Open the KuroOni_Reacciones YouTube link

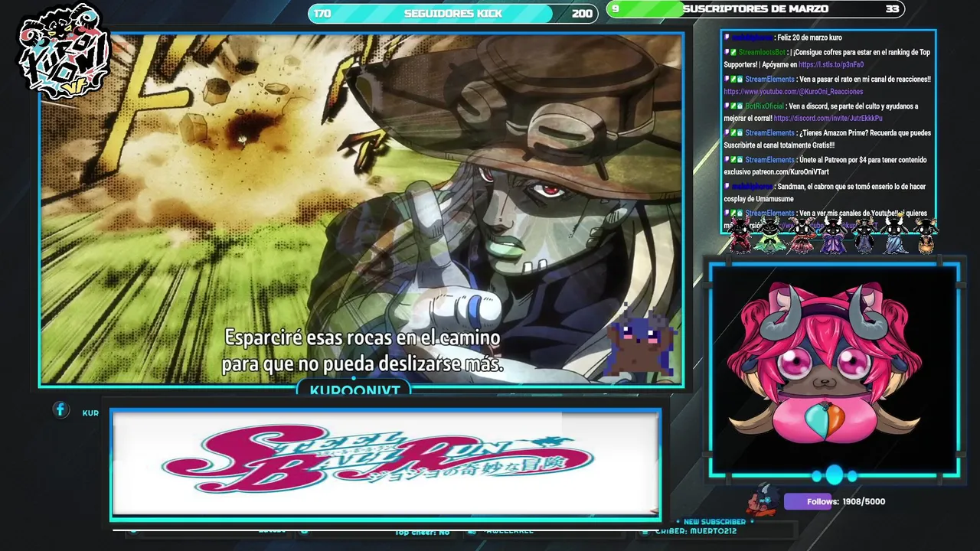pyautogui.click(x=793, y=92)
